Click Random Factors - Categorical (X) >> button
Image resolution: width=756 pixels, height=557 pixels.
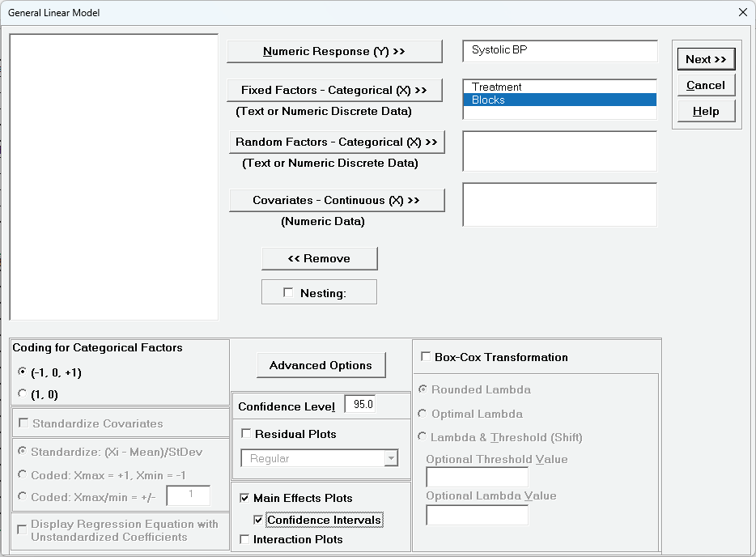(x=336, y=142)
